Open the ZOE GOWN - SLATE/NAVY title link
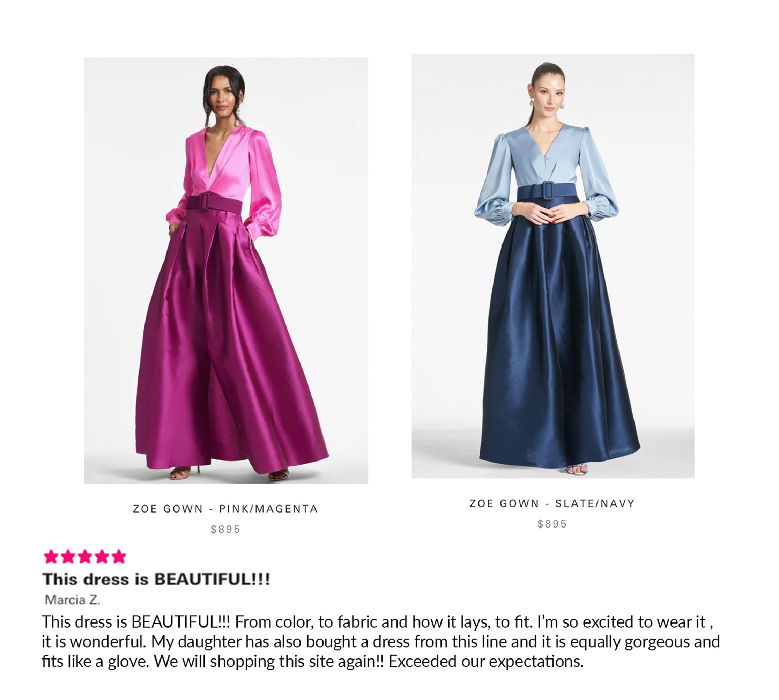This screenshot has width=779, height=700. [x=552, y=503]
